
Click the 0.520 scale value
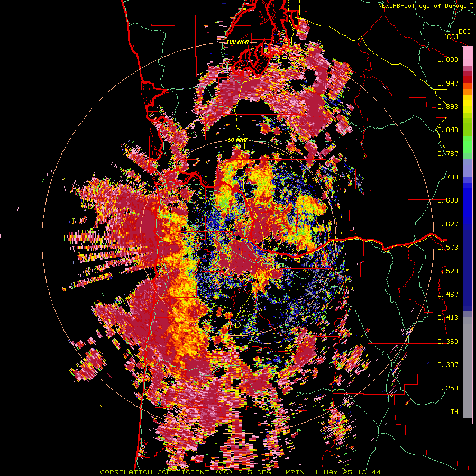[x=448, y=271]
